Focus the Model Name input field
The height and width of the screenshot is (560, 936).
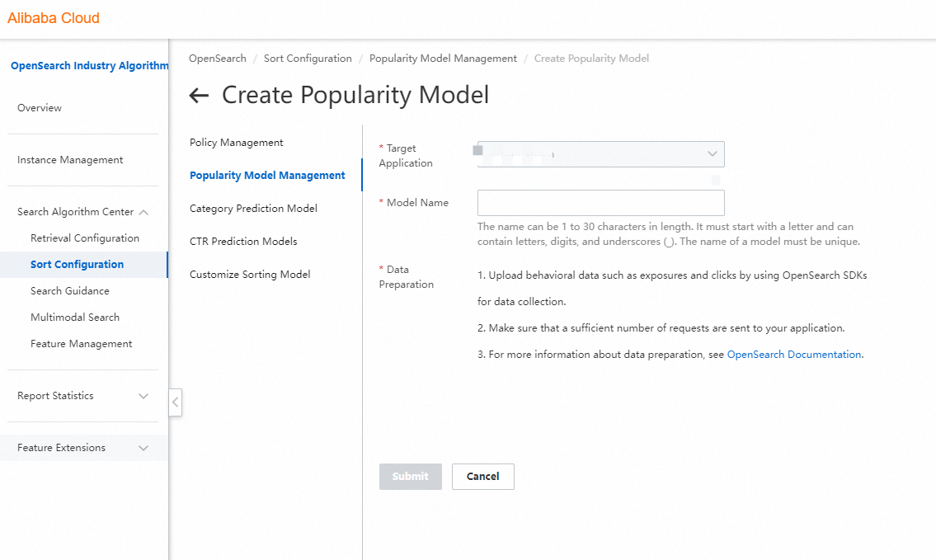[x=600, y=203]
